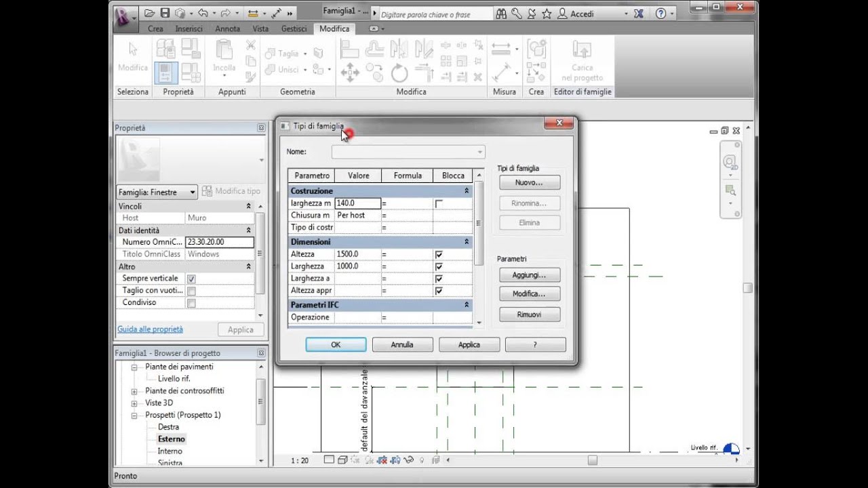The image size is (868, 488).
Task: Click the Exchange X icon
Action: (639, 14)
